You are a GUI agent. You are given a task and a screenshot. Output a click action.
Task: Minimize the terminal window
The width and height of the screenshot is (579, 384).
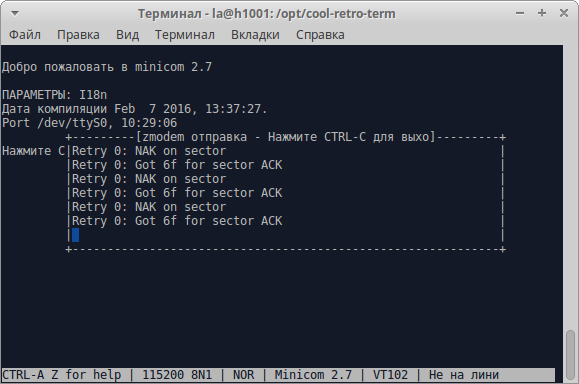[520, 13]
